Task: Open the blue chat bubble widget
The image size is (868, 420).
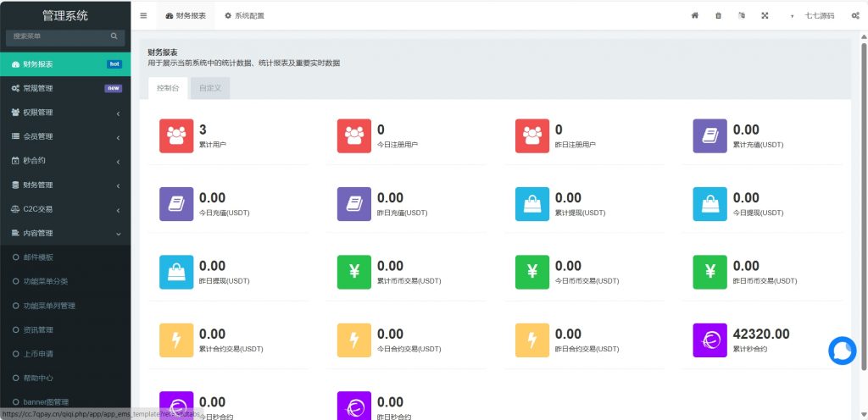Action: tap(843, 351)
